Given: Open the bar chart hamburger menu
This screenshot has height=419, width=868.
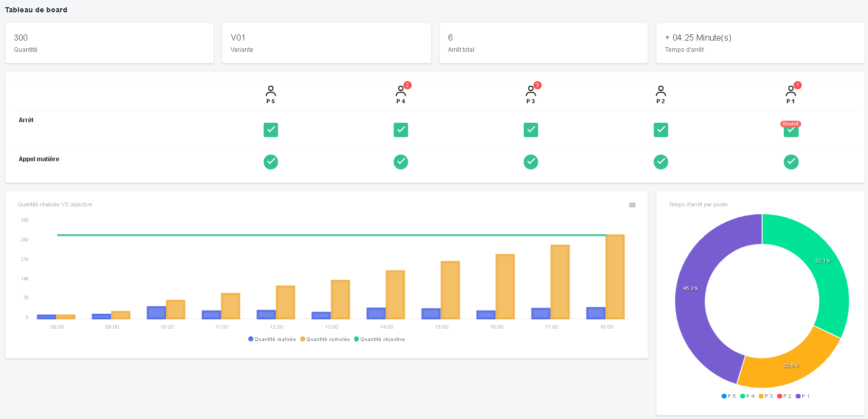Looking at the screenshot, I should [x=632, y=205].
